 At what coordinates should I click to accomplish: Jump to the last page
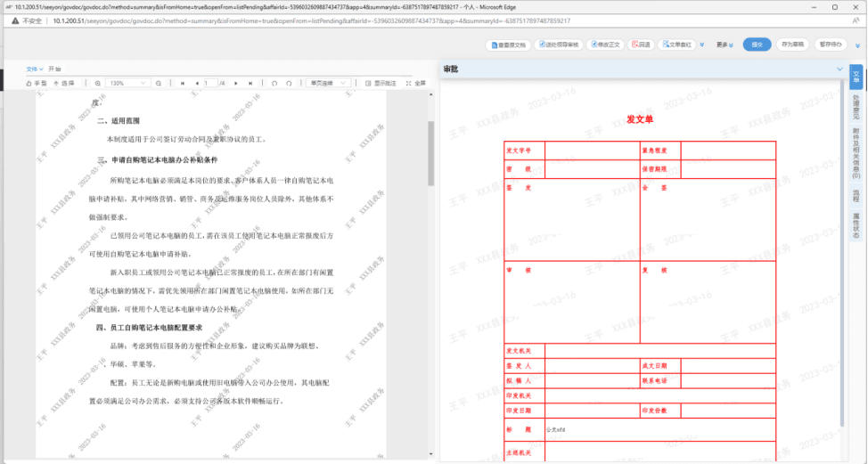pos(250,83)
